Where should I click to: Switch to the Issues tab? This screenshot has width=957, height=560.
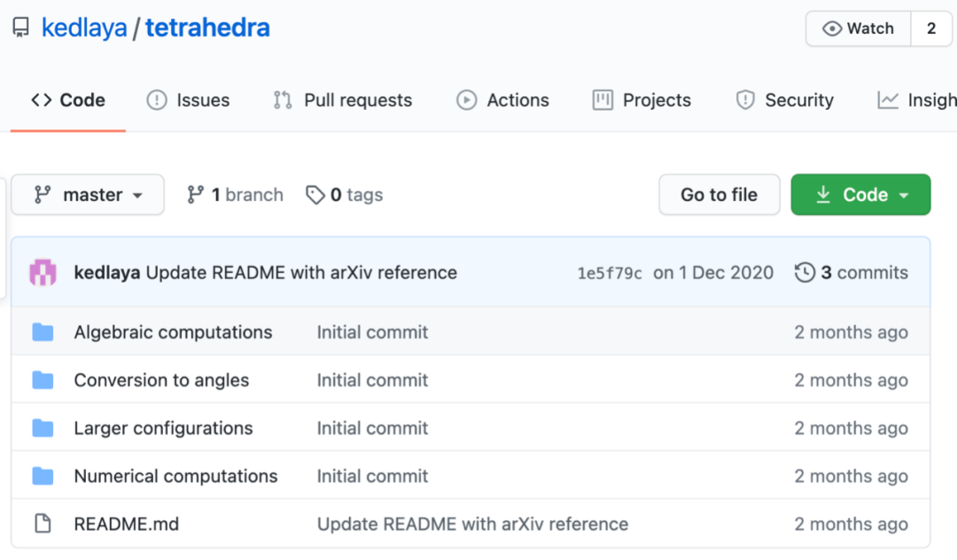click(188, 100)
